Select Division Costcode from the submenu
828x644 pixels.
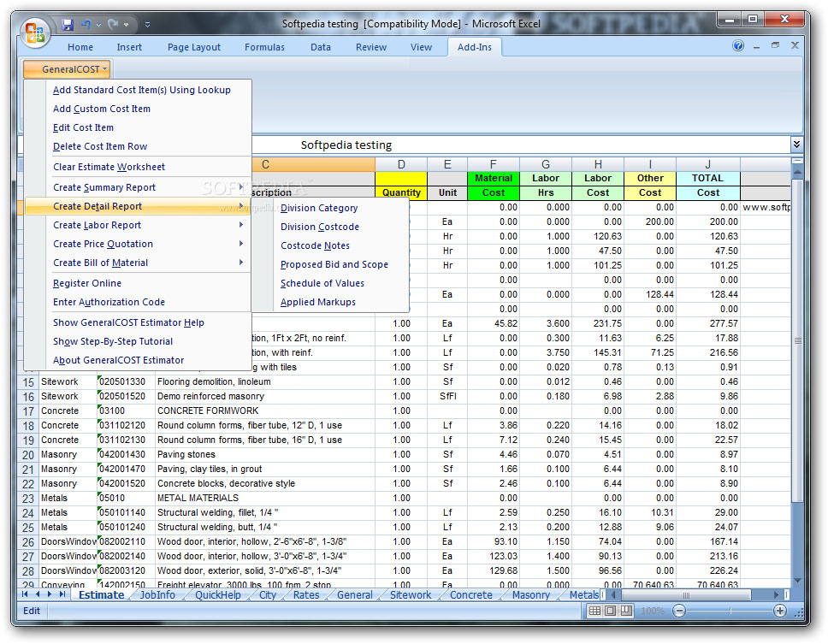[320, 227]
